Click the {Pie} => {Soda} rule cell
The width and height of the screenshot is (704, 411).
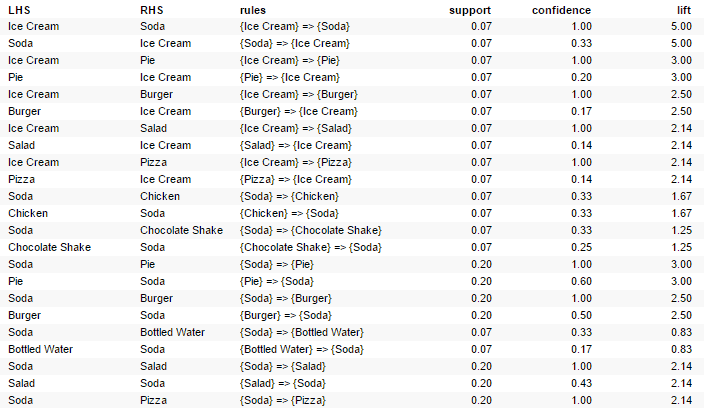coord(277,282)
